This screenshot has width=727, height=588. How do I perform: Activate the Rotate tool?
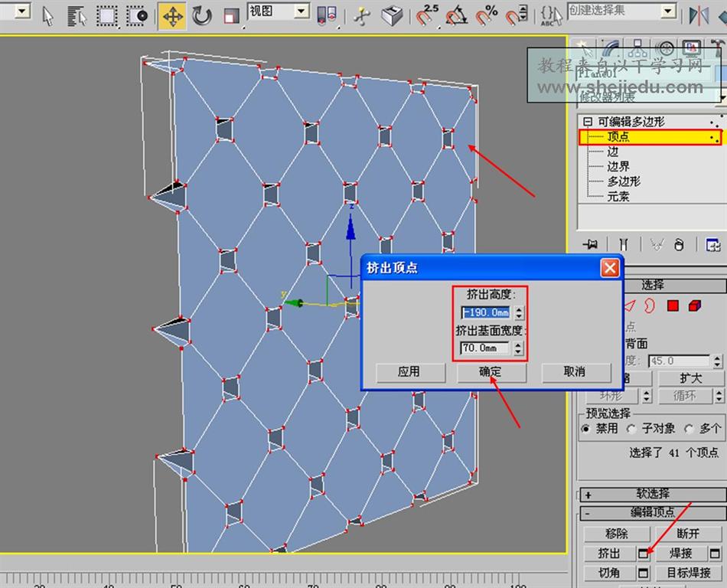202,15
